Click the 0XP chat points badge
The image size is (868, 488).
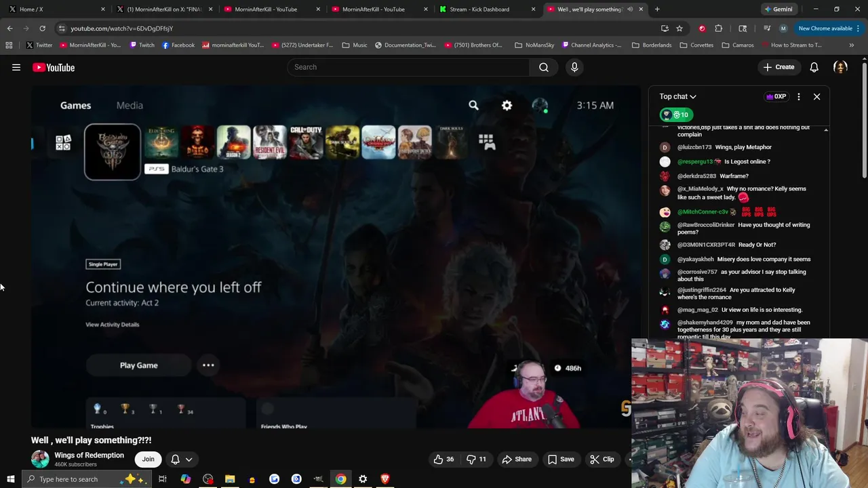click(x=776, y=97)
